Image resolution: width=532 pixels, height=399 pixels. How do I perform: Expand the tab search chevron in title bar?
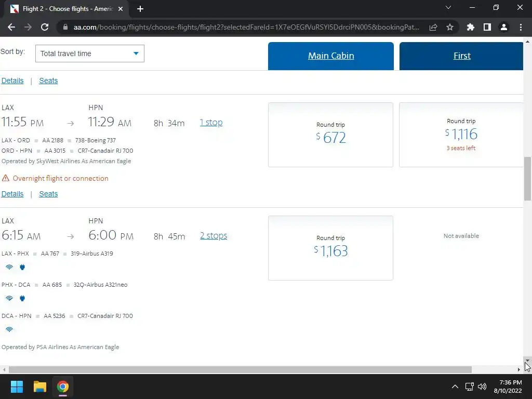(x=448, y=7)
